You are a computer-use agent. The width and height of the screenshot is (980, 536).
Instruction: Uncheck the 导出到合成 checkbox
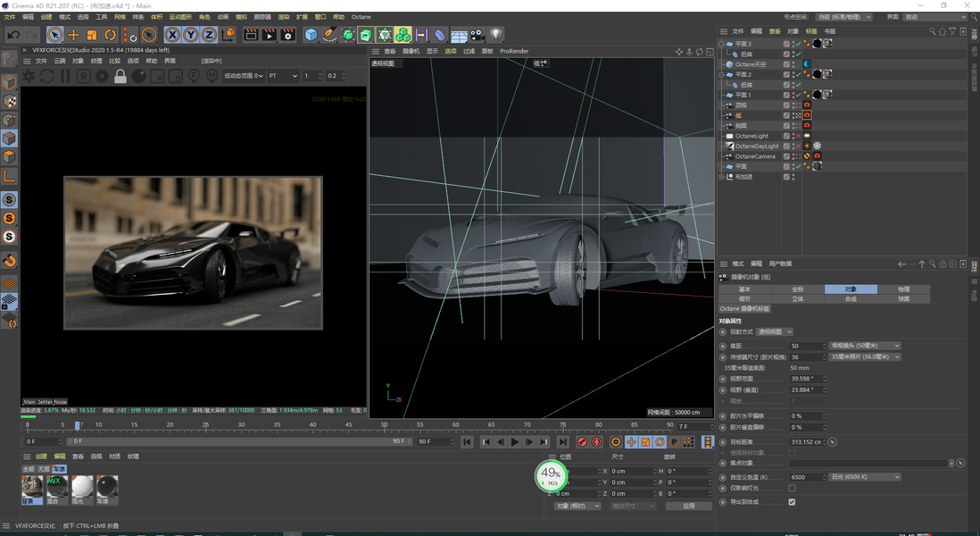(x=792, y=502)
